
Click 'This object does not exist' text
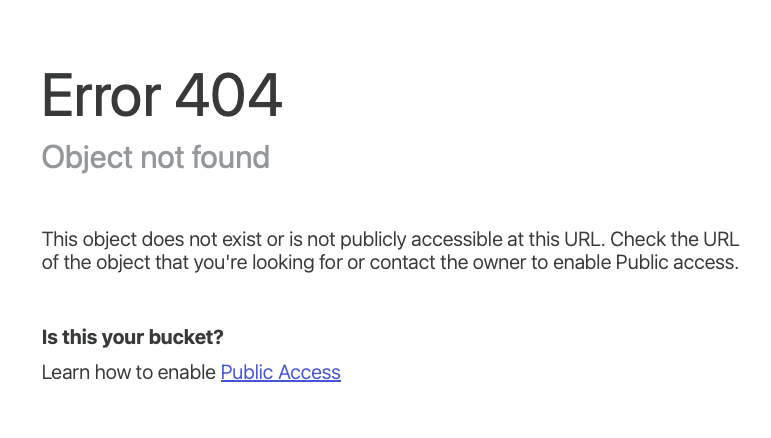(x=146, y=240)
